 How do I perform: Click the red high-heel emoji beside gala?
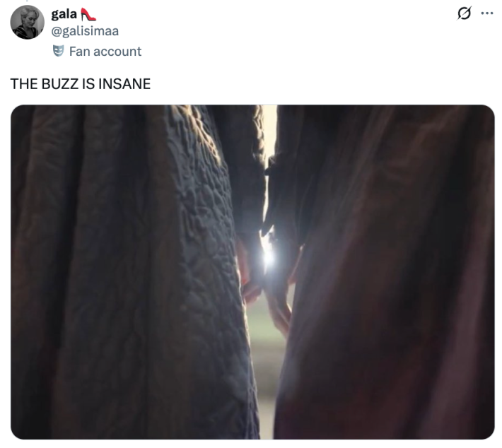tap(88, 14)
